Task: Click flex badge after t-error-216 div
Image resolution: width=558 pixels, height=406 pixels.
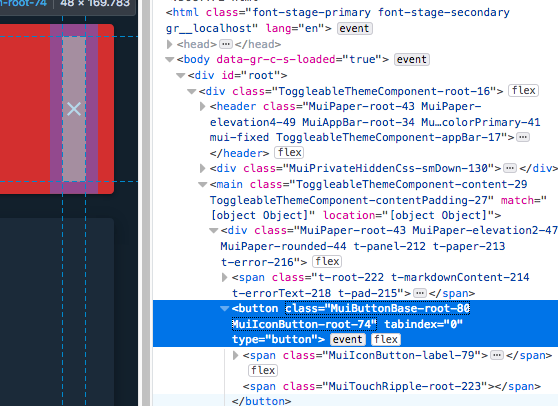Action: click(327, 262)
